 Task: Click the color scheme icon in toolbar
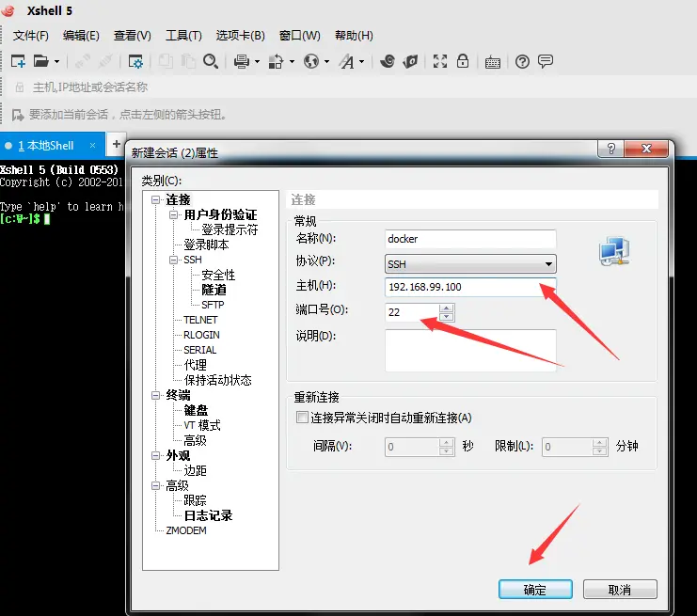276,61
